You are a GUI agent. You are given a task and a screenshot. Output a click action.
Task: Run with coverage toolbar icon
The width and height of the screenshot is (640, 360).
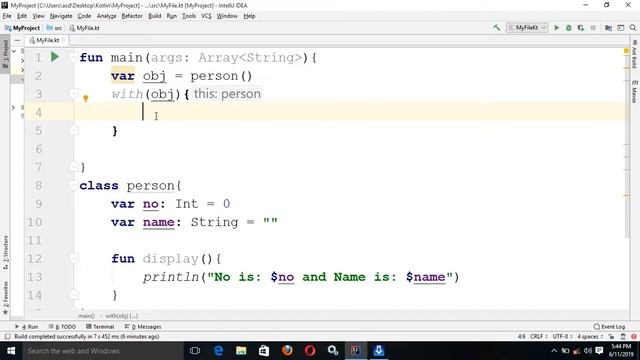coord(580,28)
